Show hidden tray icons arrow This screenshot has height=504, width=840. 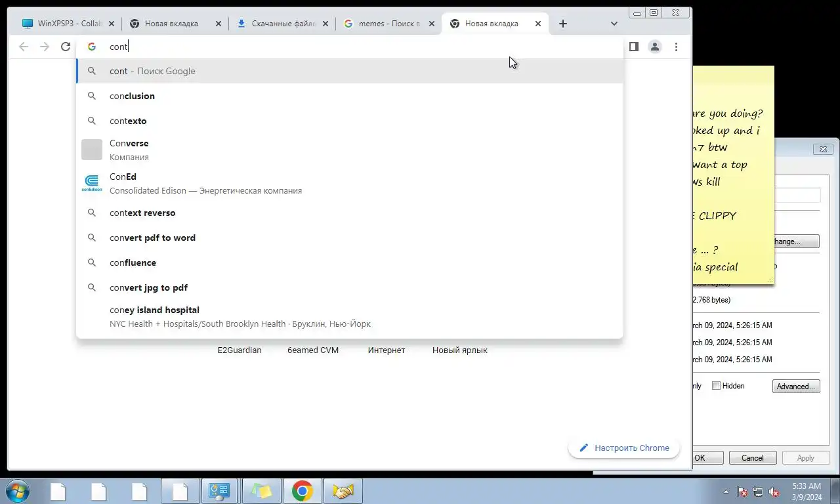pos(726,492)
